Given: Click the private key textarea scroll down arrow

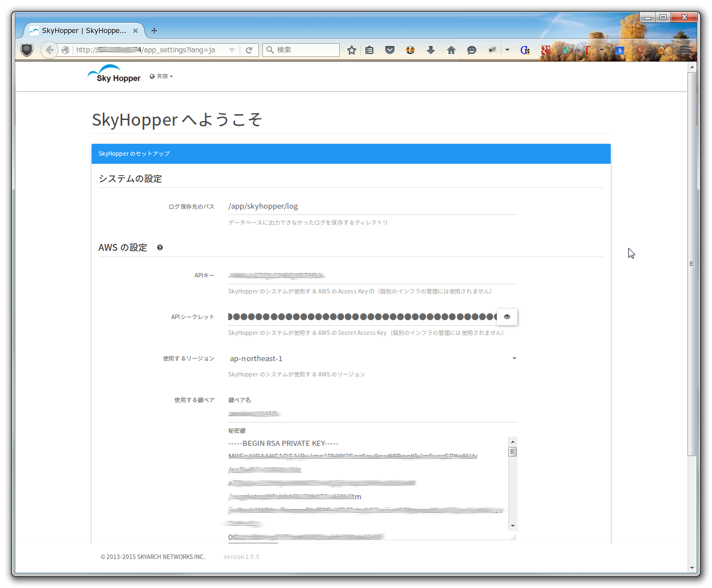Looking at the screenshot, I should coord(513,526).
